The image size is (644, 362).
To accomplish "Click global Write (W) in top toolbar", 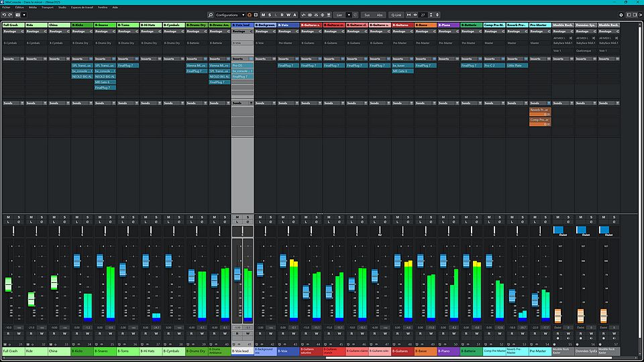I will click(290, 14).
